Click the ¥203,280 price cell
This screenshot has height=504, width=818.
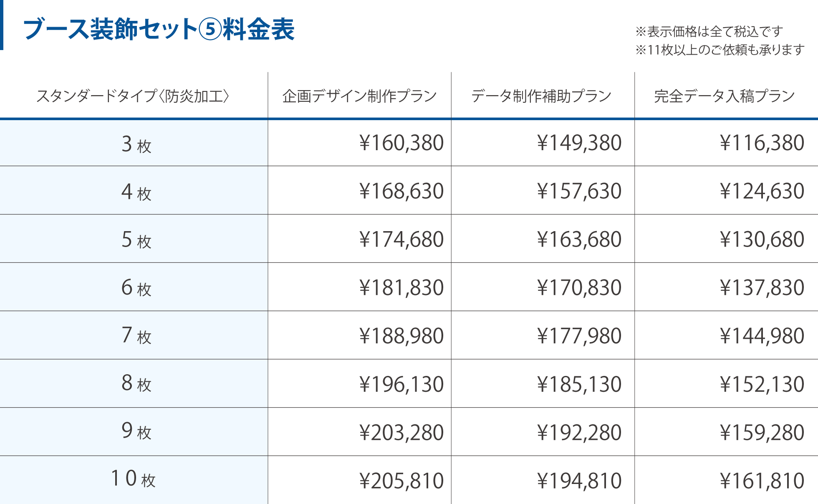(x=401, y=433)
